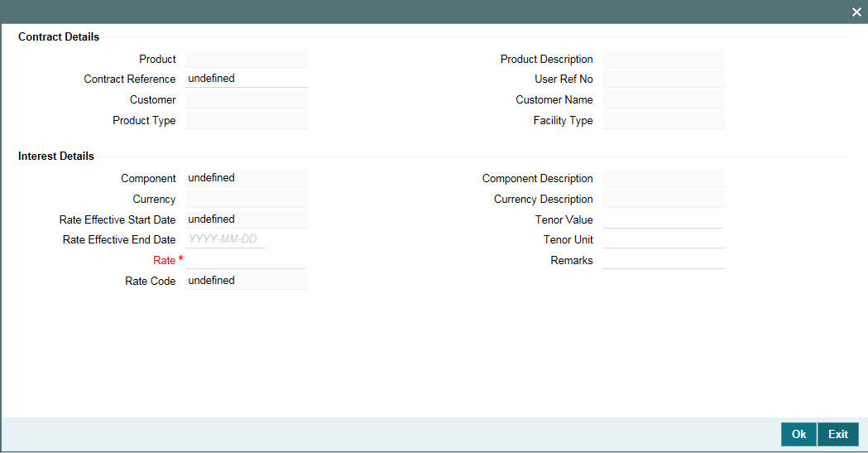868x453 pixels.
Task: Focus the Remarks input field
Action: coord(664,260)
